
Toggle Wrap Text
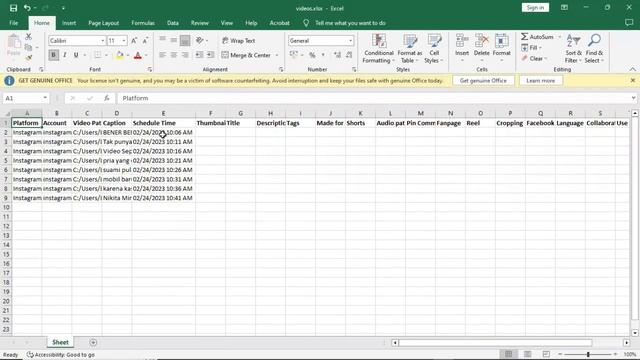tap(239, 40)
